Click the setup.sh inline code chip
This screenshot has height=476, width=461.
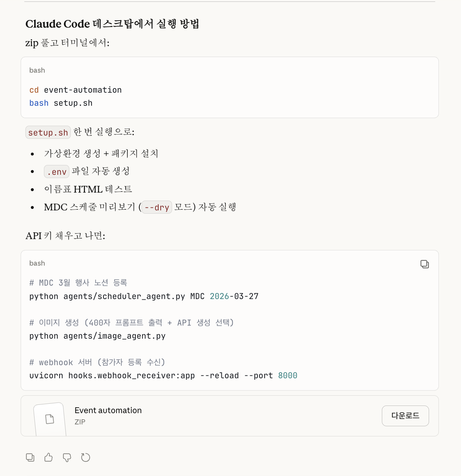click(x=48, y=132)
